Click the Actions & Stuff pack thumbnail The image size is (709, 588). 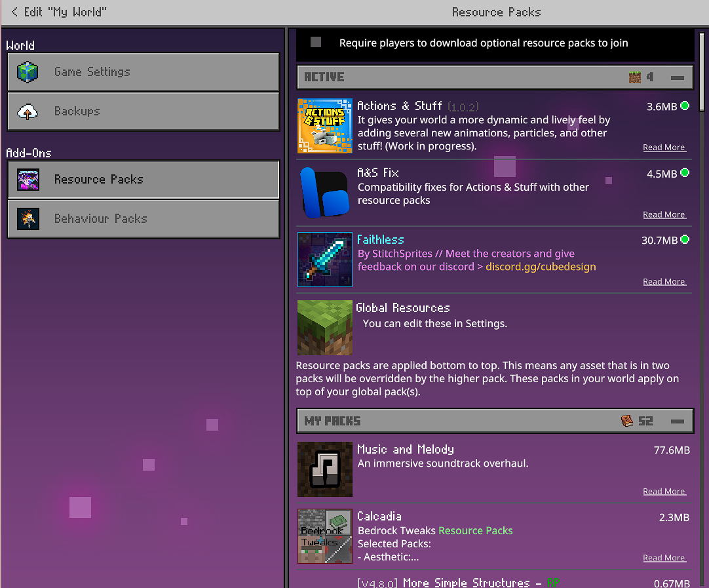pyautogui.click(x=324, y=126)
